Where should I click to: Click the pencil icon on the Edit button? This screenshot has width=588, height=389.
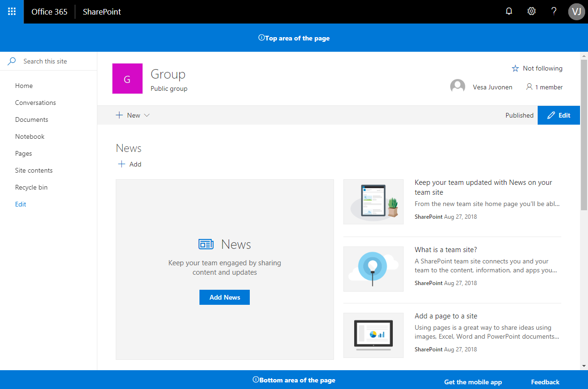coord(552,115)
